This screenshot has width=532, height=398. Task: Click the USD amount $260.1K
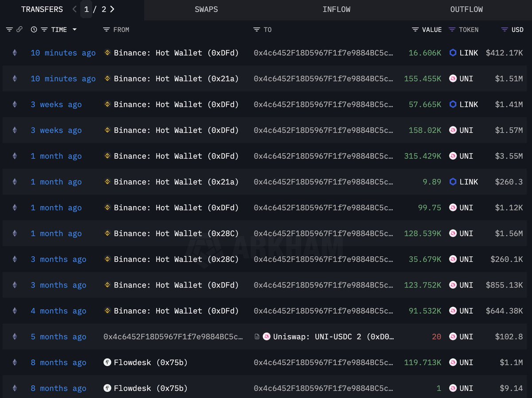coord(507,259)
